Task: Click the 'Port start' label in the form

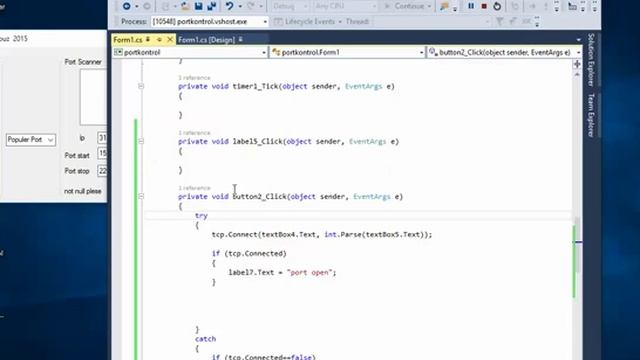Action: tap(77, 156)
